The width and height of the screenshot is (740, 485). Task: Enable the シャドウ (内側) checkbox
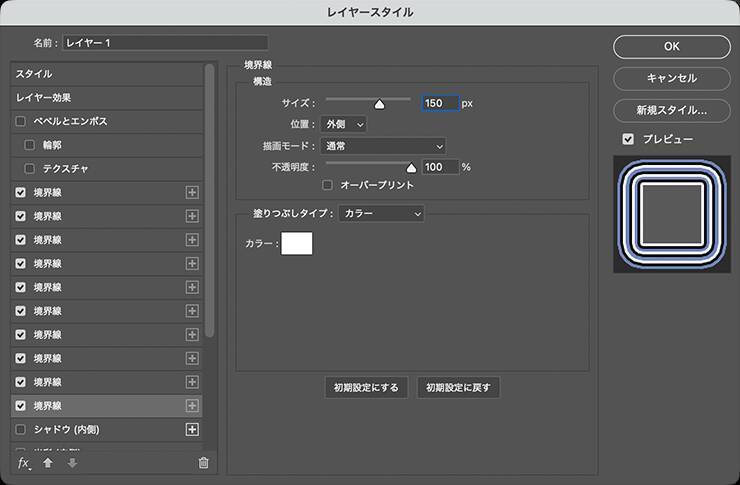[x=20, y=429]
